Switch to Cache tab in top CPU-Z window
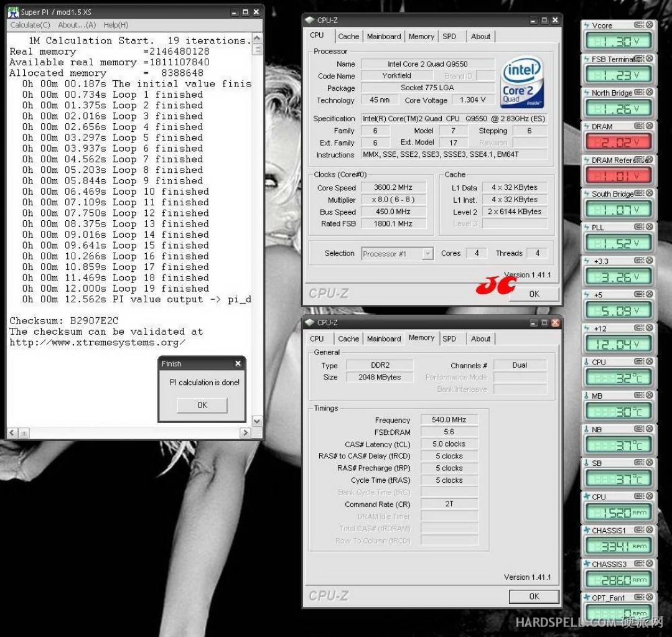This screenshot has height=637, width=672. [x=348, y=37]
